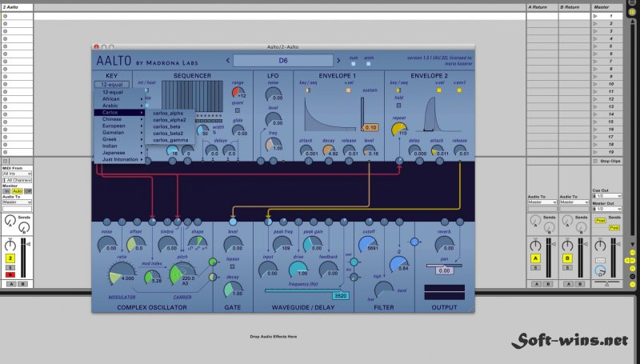Adjust the output pan slider
This screenshot has width=640, height=364.
point(444,266)
